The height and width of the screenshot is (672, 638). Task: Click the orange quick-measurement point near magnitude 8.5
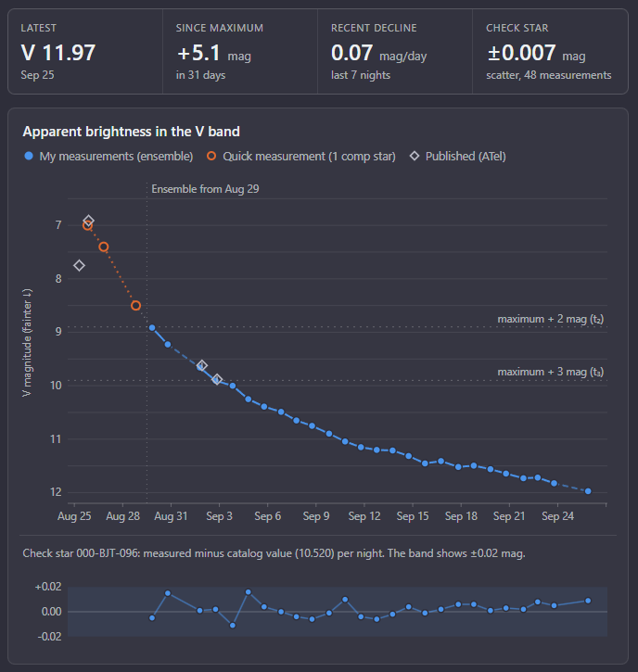point(135,306)
